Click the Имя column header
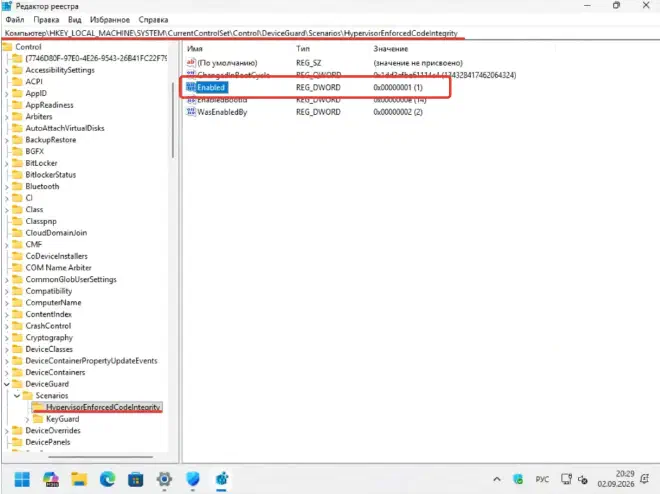 195,49
